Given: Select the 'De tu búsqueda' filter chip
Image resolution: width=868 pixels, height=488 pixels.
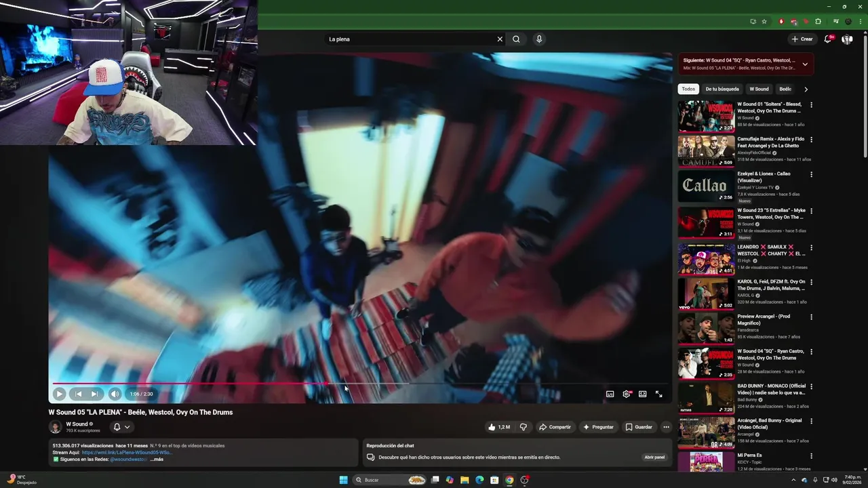Looking at the screenshot, I should pyautogui.click(x=722, y=89).
